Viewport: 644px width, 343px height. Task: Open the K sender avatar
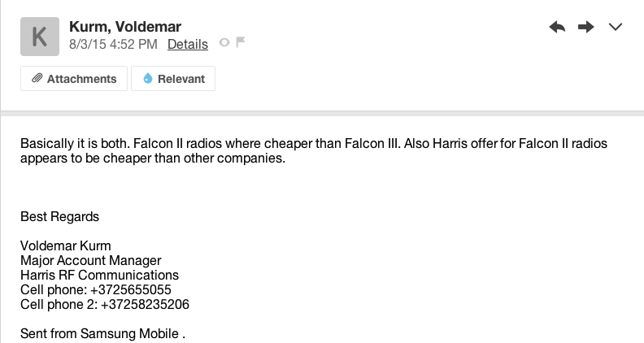(40, 37)
